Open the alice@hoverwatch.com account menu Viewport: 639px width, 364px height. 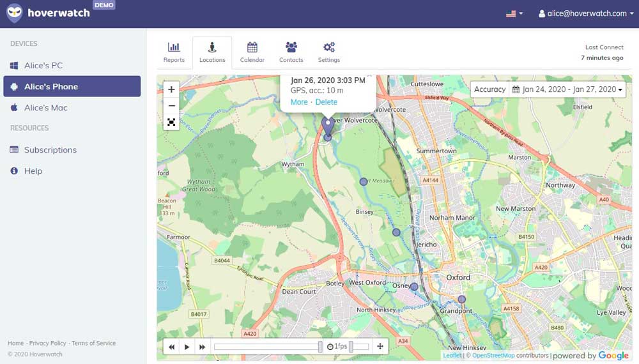(586, 13)
